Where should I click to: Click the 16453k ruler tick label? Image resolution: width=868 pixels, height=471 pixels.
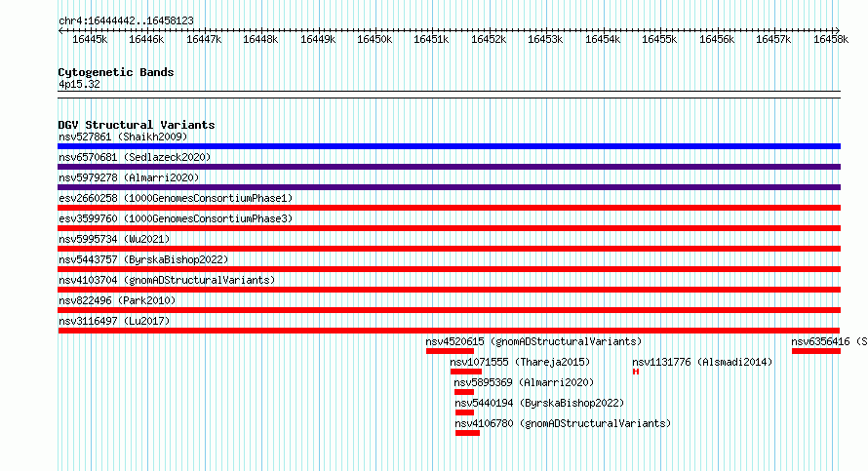(545, 39)
